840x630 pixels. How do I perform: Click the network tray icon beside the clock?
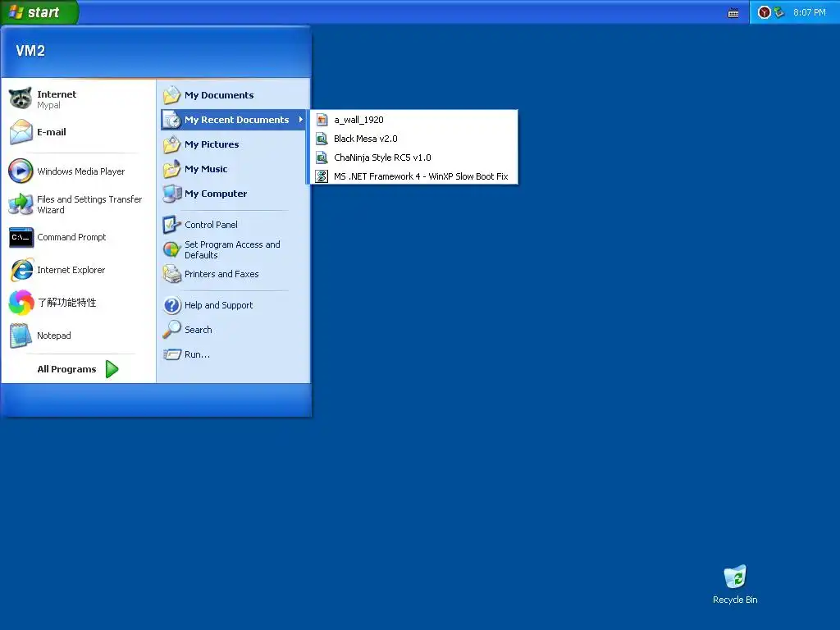click(779, 12)
